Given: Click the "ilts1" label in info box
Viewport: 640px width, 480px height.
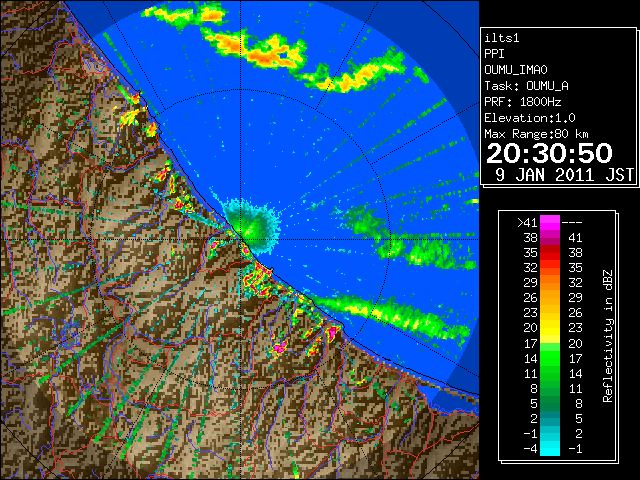Looking at the screenshot, I should (502, 38).
